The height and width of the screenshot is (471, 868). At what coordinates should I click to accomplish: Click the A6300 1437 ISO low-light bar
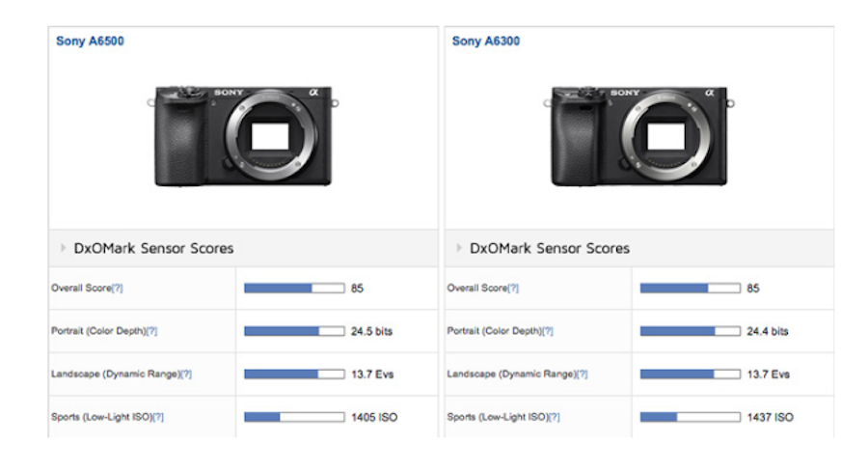pos(690,417)
